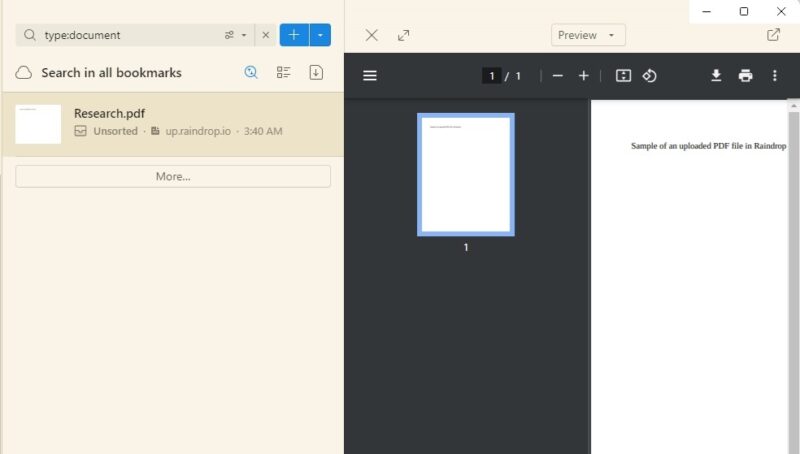The image size is (800, 454).
Task: Print the PDF document
Action: point(745,75)
